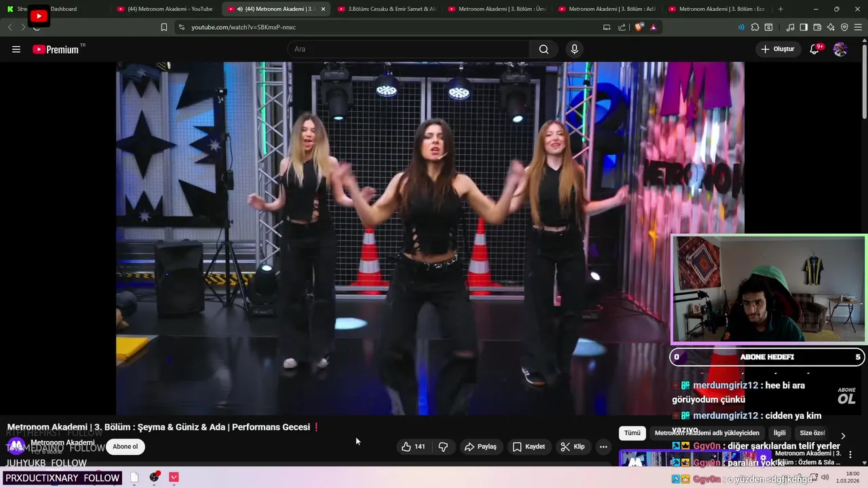This screenshot has width=868, height=488.
Task: Switch to the Metronom Akademi Ümit tab
Action: 496,9
